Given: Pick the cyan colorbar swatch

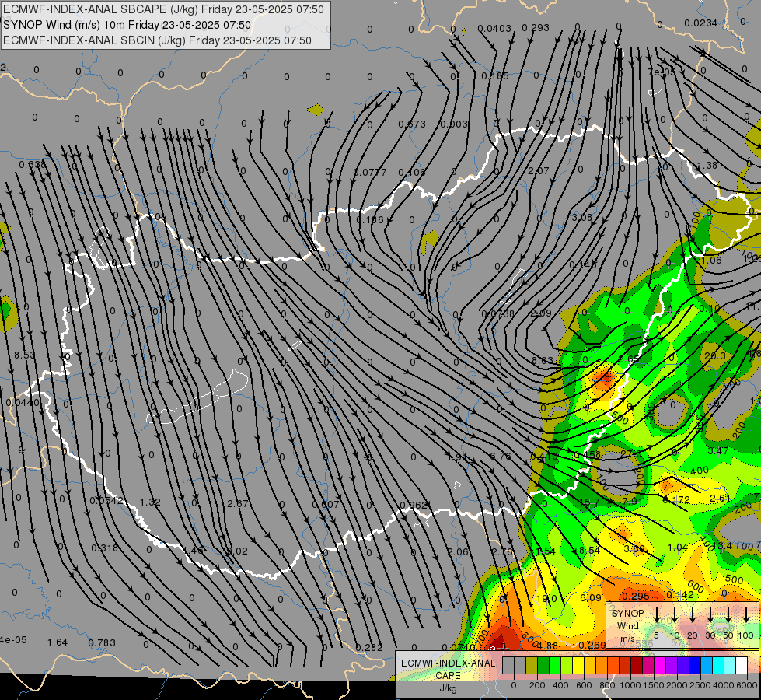Looking at the screenshot, I should 717,666.
